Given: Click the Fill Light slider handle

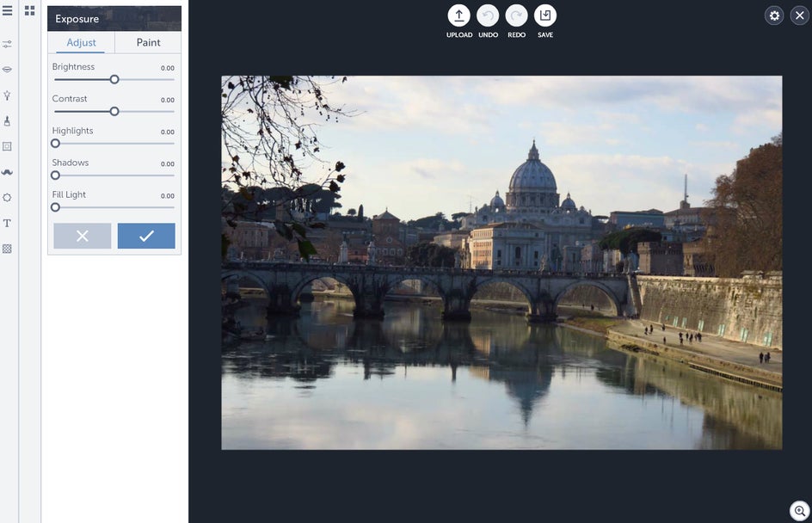Looking at the screenshot, I should [55, 207].
